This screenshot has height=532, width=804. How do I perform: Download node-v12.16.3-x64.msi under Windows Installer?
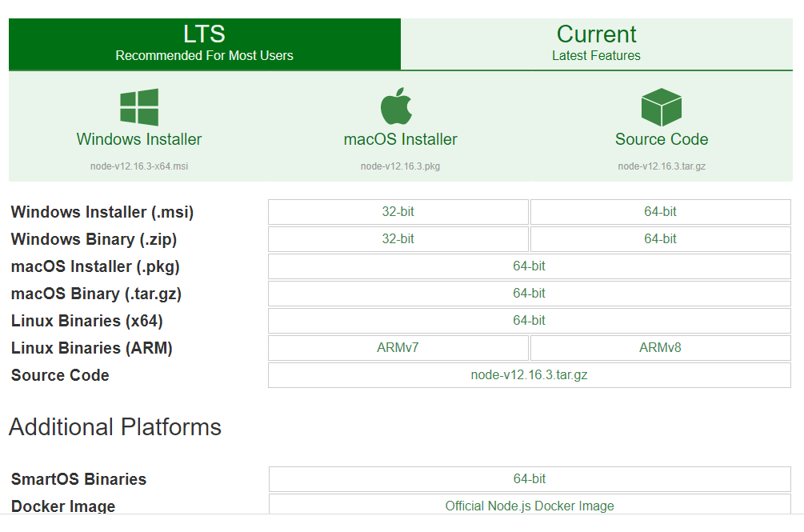tap(139, 166)
